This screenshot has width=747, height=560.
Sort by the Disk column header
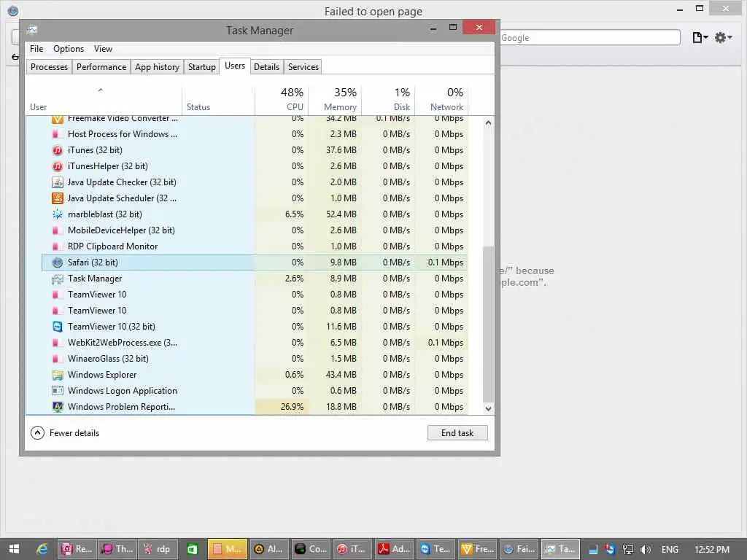[388, 99]
